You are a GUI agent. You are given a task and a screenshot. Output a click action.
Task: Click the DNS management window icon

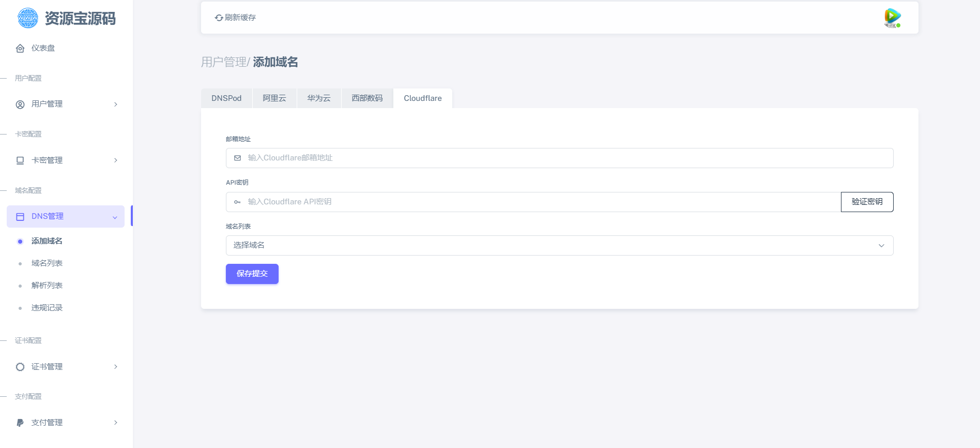coord(20,217)
